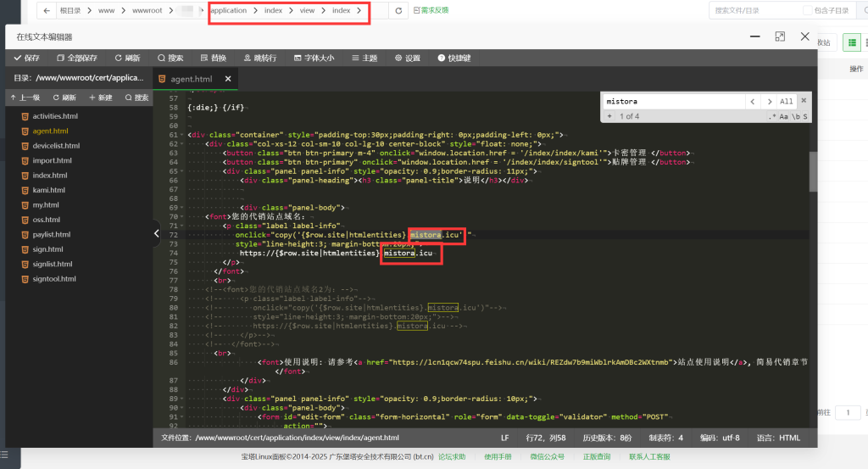
Task: Open devicelist.html in the file tree
Action: (x=56, y=146)
